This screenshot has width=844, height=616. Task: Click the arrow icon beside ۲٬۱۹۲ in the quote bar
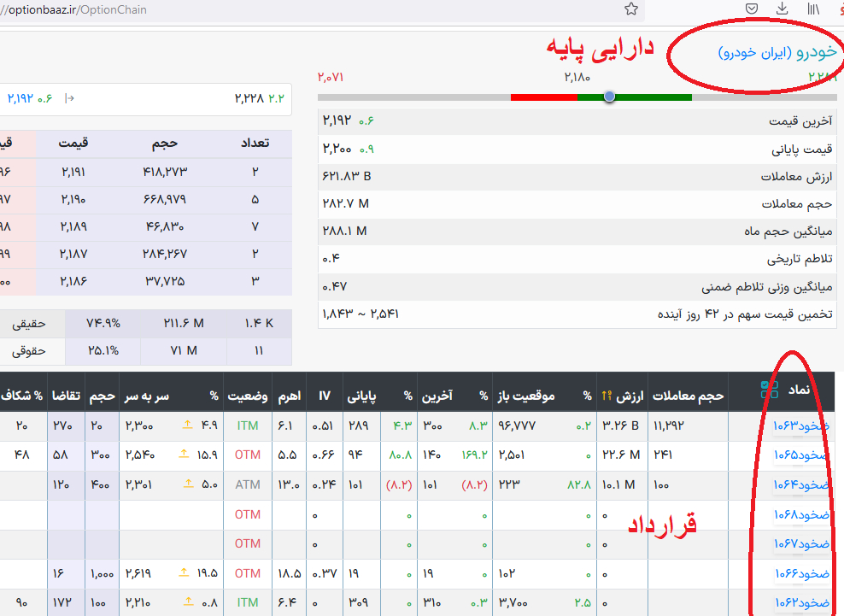pyautogui.click(x=69, y=98)
